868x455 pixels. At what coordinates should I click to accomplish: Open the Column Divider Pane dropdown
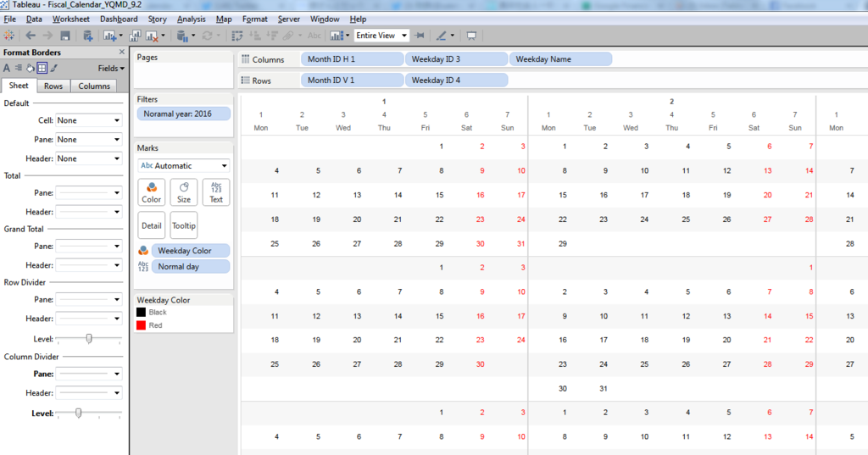(x=88, y=374)
